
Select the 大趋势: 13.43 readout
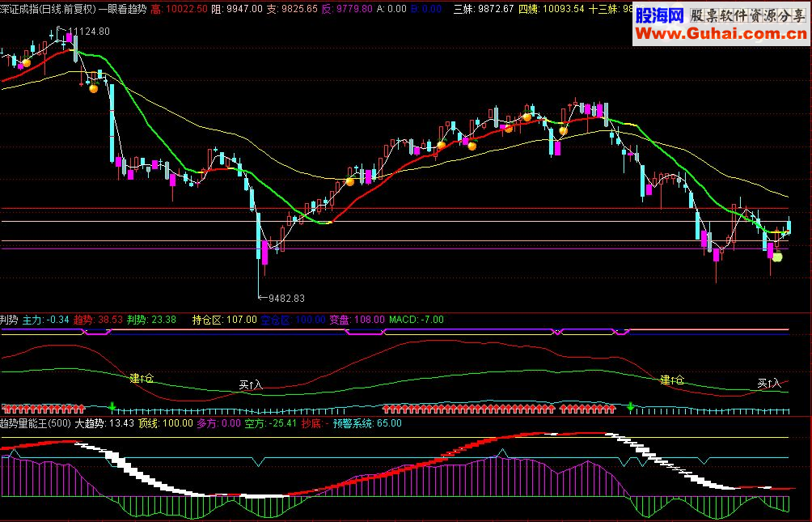click(x=104, y=423)
